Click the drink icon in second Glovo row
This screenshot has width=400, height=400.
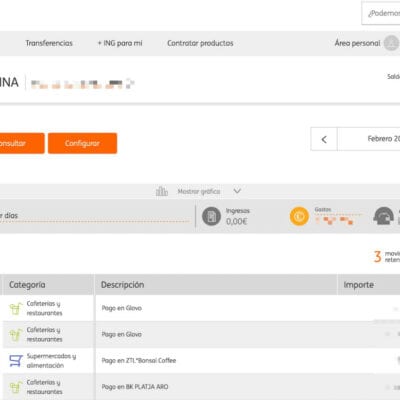pos(15,335)
